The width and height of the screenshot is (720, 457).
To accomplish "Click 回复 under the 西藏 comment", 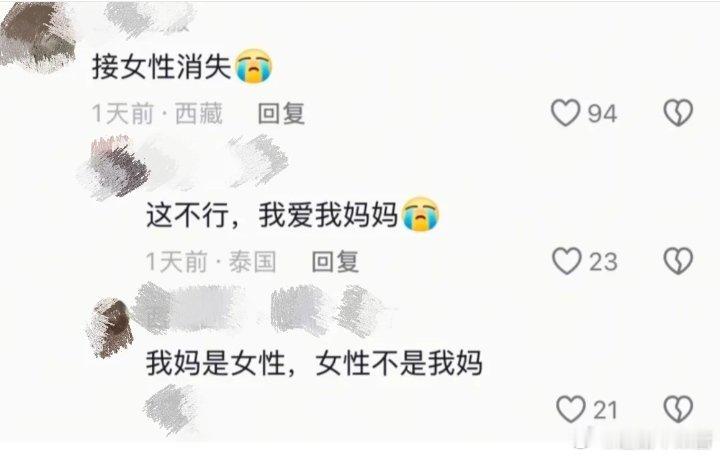I will click(281, 113).
